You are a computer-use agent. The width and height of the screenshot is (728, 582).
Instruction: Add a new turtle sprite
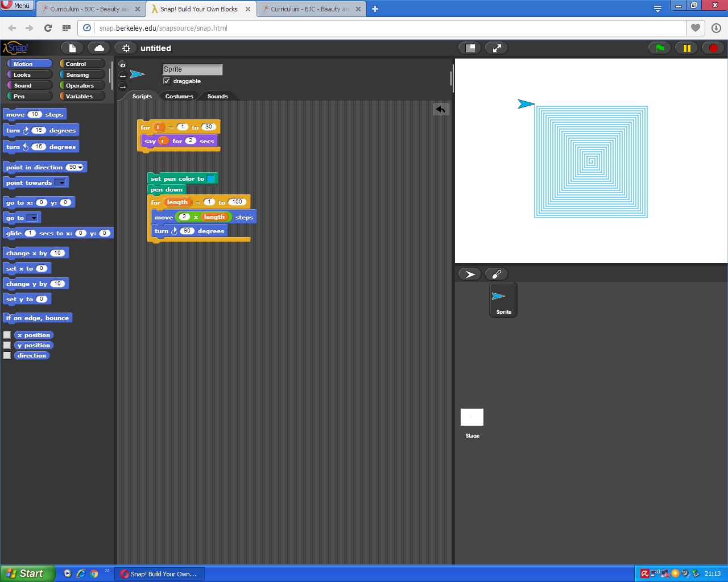[470, 274]
